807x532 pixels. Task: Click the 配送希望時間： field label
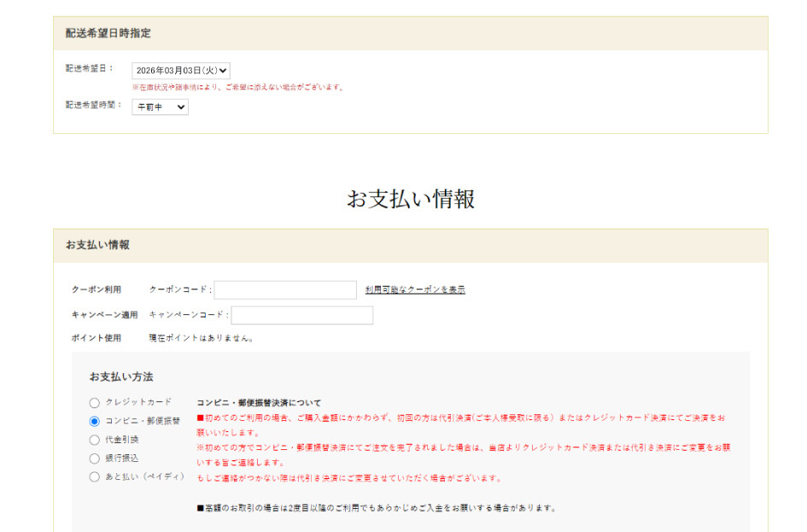pos(94,105)
